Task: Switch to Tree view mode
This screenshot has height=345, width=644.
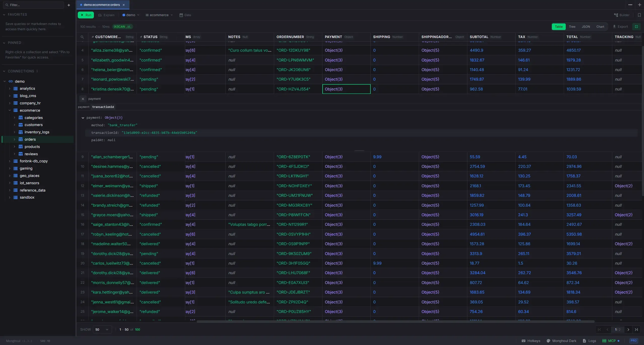Action: 572,27
